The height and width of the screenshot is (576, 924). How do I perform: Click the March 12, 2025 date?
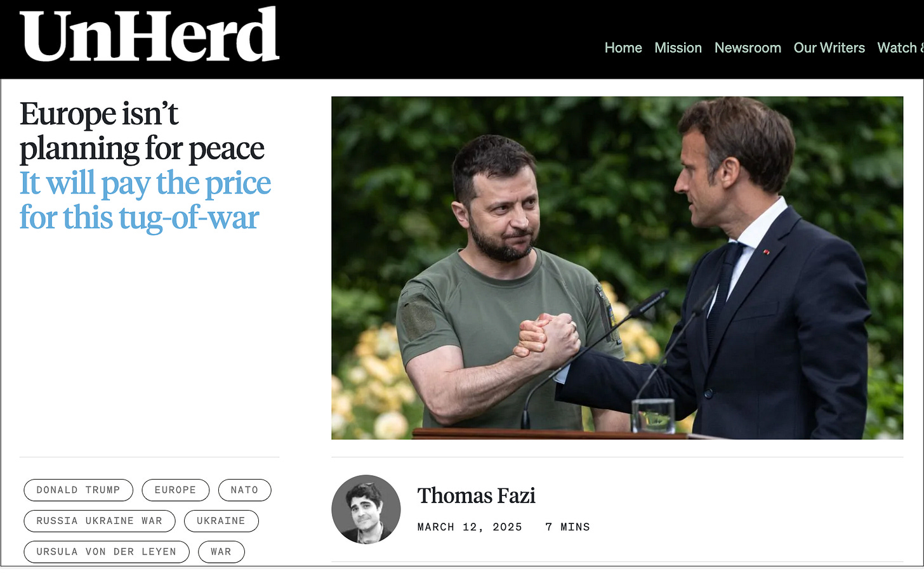[x=470, y=527]
